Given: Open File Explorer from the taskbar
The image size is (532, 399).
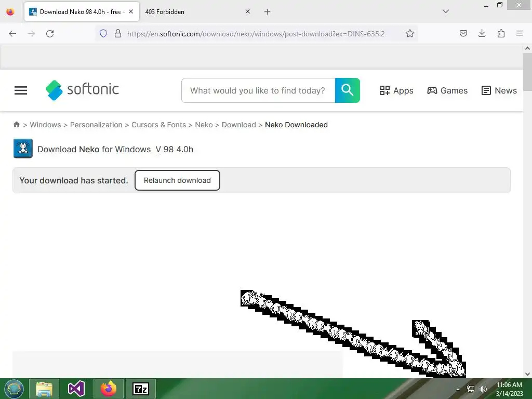Looking at the screenshot, I should [x=44, y=389].
